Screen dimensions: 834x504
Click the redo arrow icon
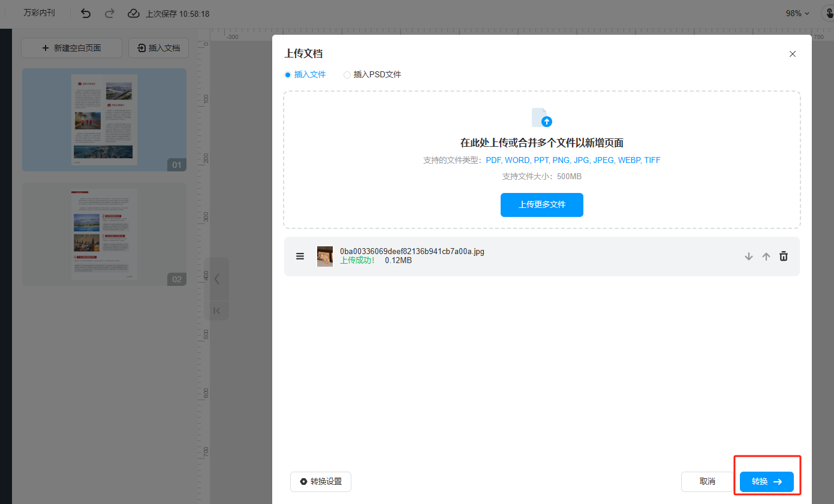109,13
